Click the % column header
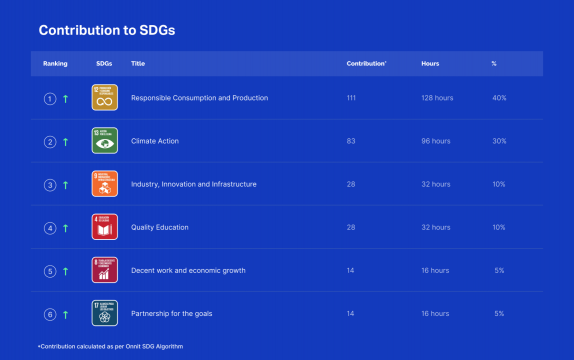Image resolution: width=574 pixels, height=360 pixels. [494, 64]
